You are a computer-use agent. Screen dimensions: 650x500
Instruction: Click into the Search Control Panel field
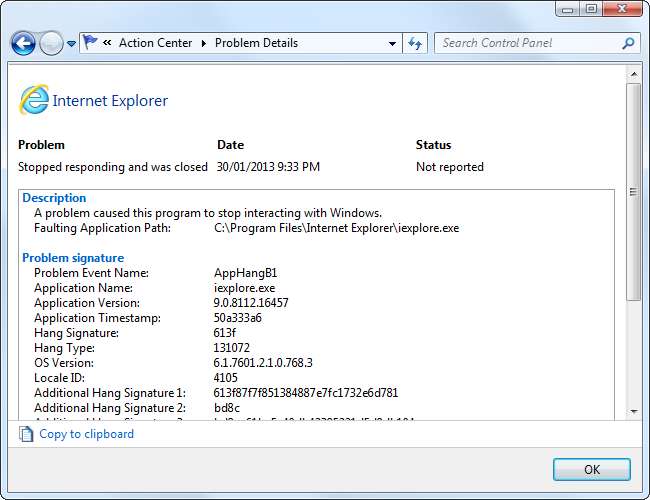coord(525,43)
